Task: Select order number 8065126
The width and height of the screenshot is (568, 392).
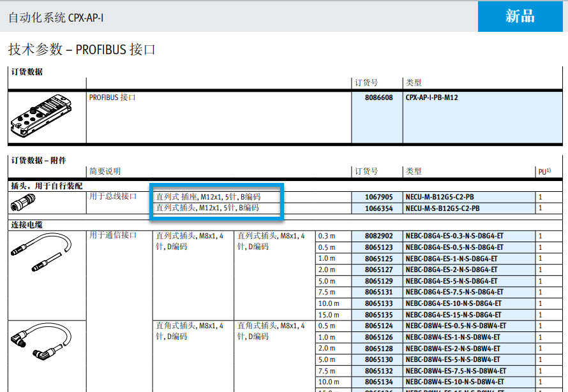Action: click(x=378, y=337)
